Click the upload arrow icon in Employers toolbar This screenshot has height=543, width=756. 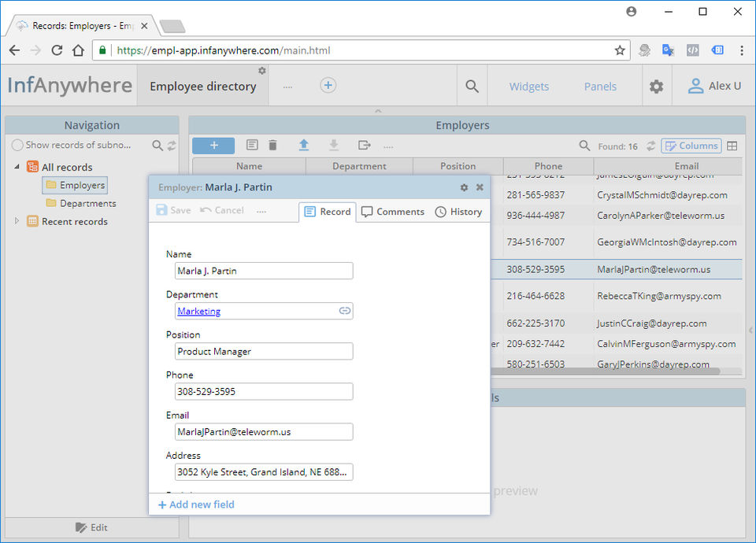(304, 145)
